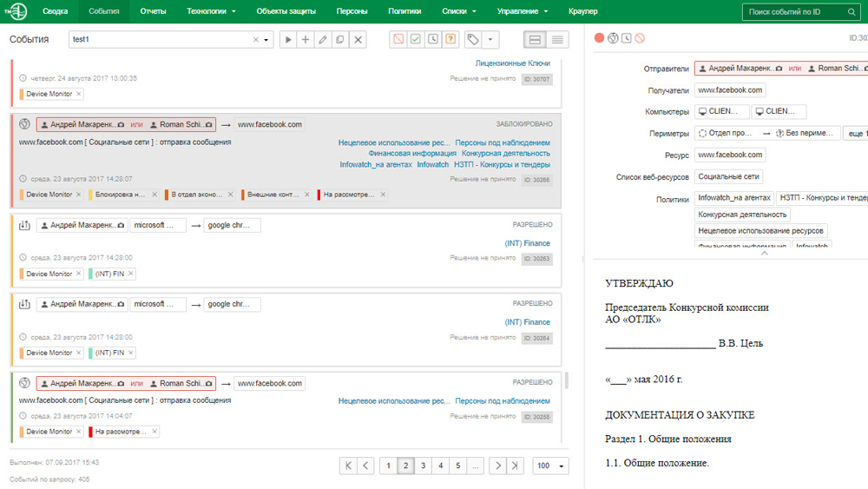Click ID: 30266 badge
Viewport: 868px width, 489px height.
click(x=537, y=180)
